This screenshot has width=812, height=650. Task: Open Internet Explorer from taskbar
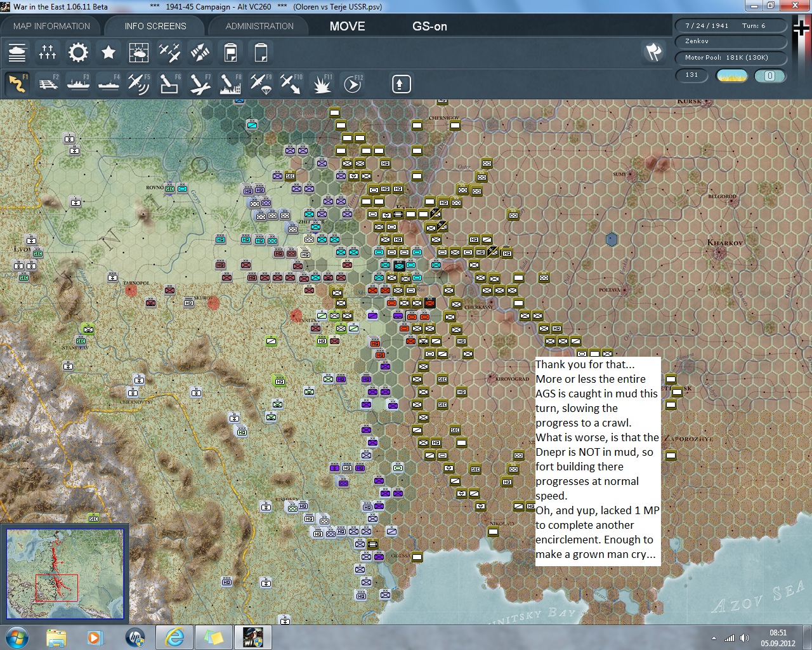click(x=174, y=637)
